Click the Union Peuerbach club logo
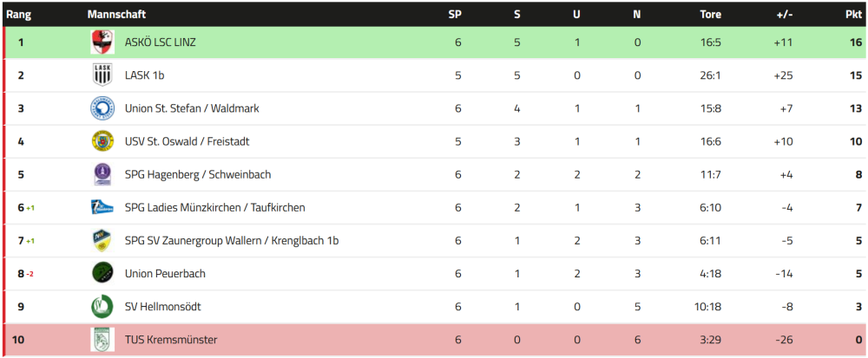The image size is (868, 358). pos(102,273)
